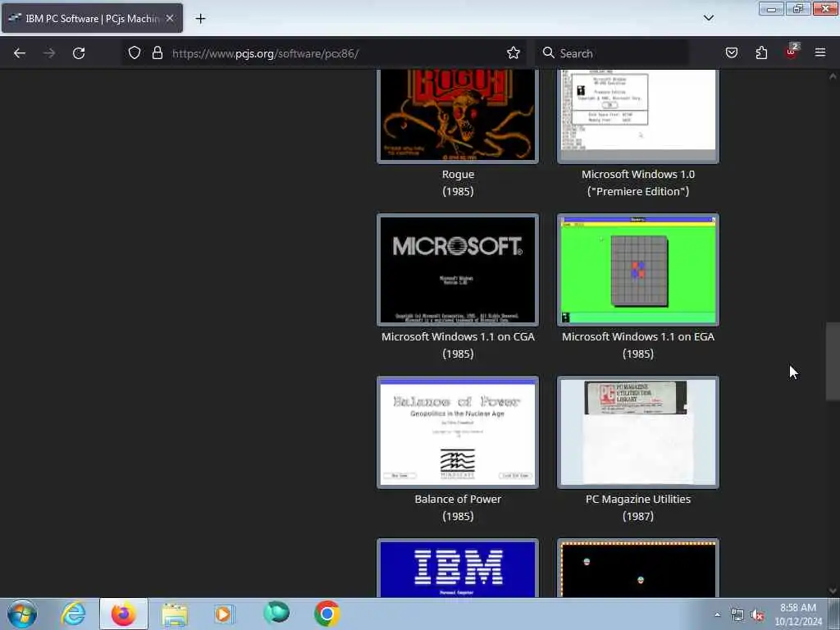Expand the list all tabs chevron
The height and width of the screenshot is (630, 840).
click(x=709, y=18)
